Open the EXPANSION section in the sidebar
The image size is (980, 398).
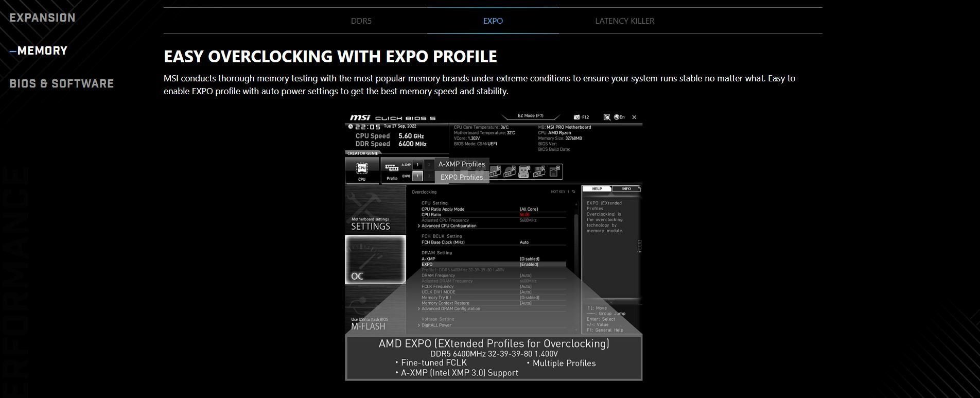point(42,18)
